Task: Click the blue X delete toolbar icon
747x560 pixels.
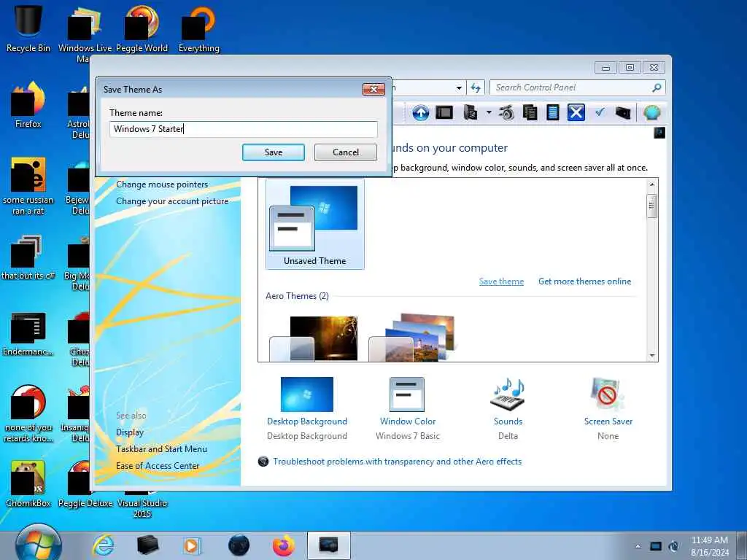Action: point(576,113)
